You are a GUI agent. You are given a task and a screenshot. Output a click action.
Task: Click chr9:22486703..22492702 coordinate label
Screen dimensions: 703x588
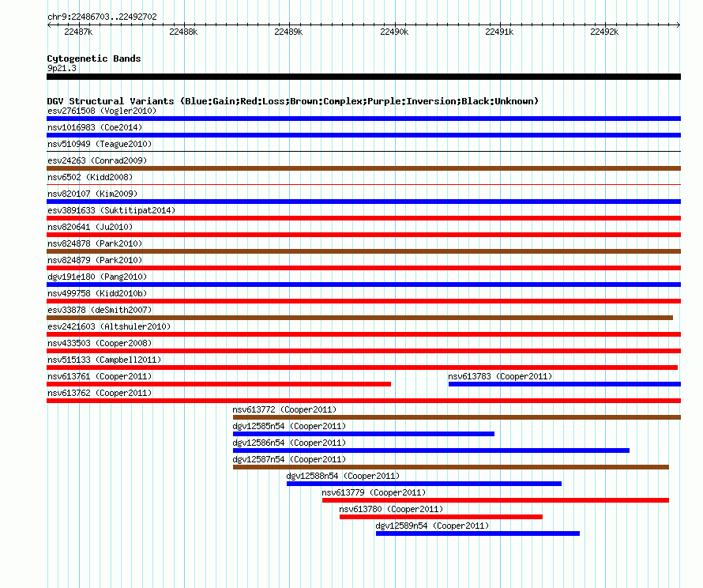(102, 17)
